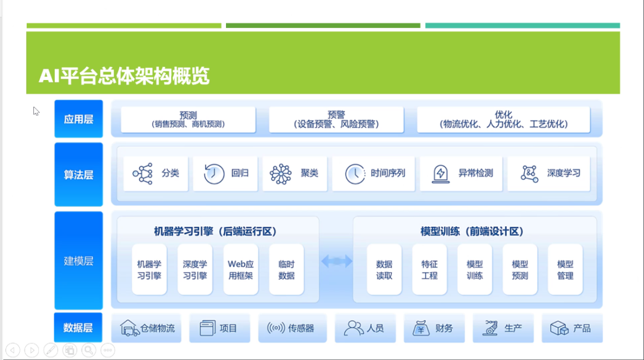Click the 仓储物流 warehouse truck icon
This screenshot has height=360, width=644.
tap(129, 328)
